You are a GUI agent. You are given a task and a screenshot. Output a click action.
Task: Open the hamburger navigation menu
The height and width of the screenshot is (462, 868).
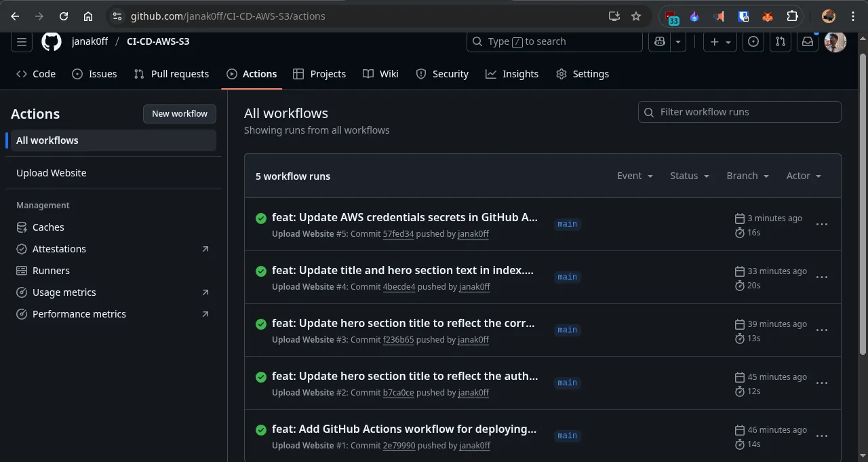pyautogui.click(x=22, y=41)
